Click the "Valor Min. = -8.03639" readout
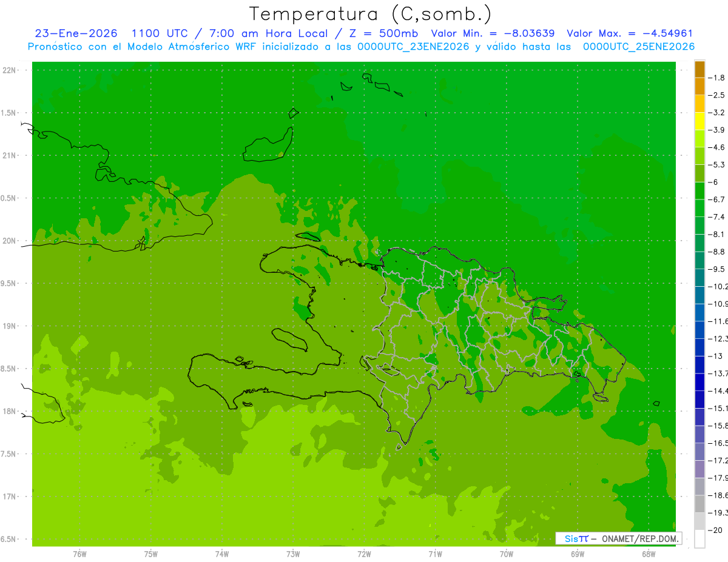This screenshot has width=728, height=562. (493, 33)
